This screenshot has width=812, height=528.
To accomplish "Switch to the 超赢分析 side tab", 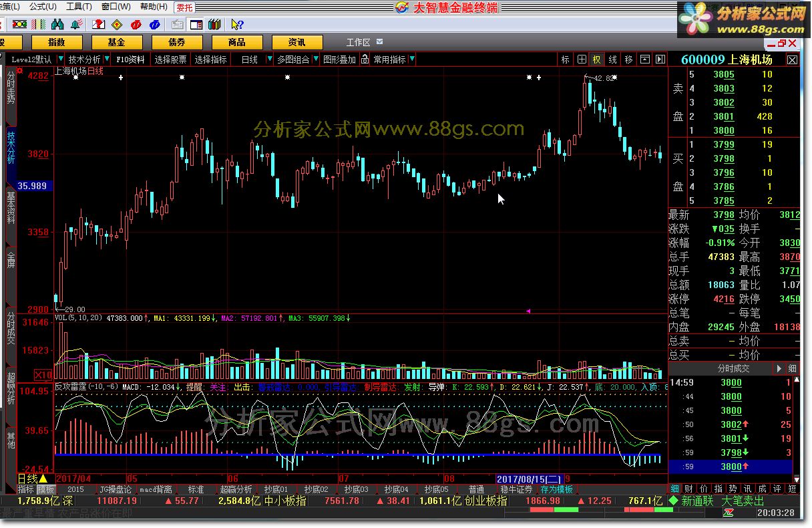I will click(x=11, y=388).
